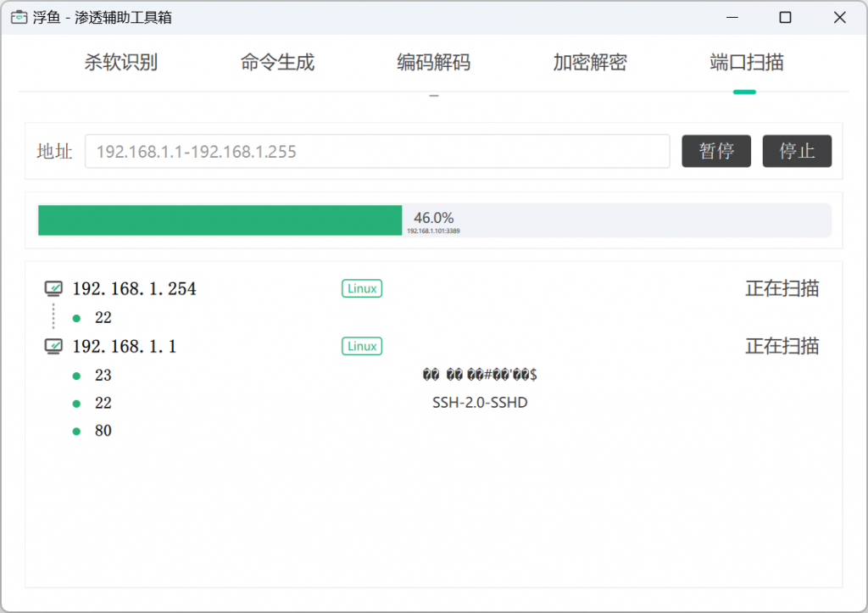This screenshot has width=868, height=613.
Task: Click the green dot for port 22 under 192.168.1.254
Action: pos(76,317)
